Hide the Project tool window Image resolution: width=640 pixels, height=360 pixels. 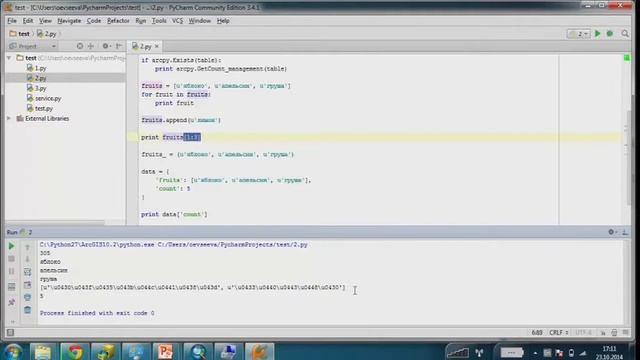click(x=119, y=46)
